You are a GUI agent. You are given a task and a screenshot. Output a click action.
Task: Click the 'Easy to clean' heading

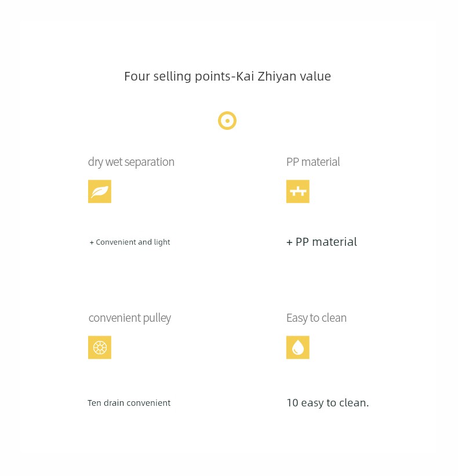tap(317, 318)
